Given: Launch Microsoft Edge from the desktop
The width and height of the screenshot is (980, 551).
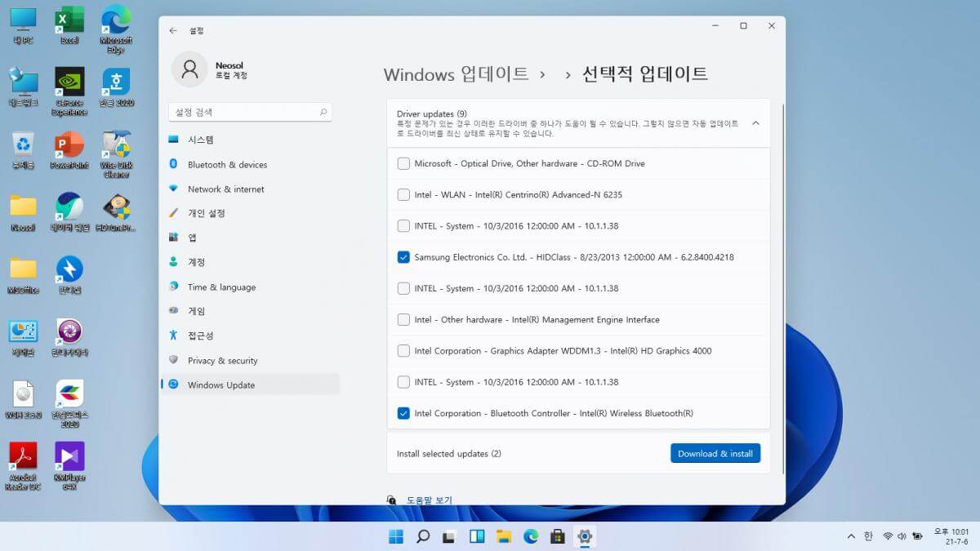Looking at the screenshot, I should pyautogui.click(x=116, y=29).
